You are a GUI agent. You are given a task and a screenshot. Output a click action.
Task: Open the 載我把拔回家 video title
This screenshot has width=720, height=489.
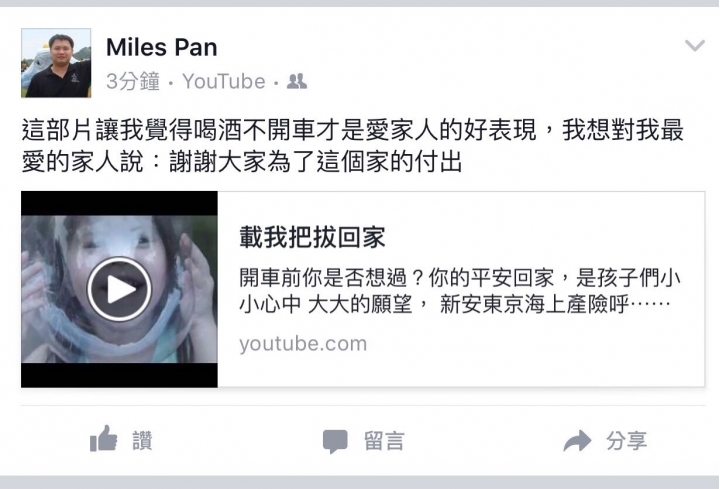tap(312, 237)
